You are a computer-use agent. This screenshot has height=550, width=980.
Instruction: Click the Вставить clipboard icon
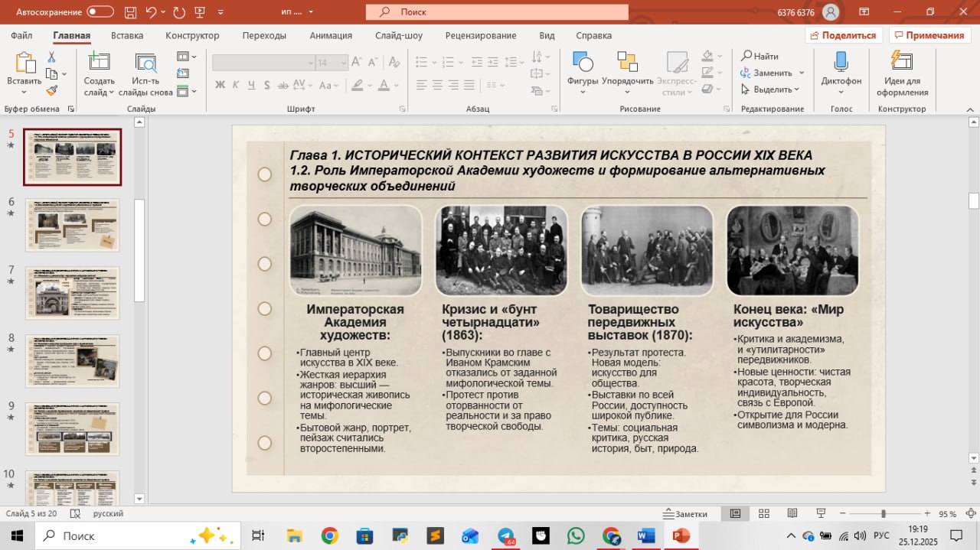click(x=24, y=63)
